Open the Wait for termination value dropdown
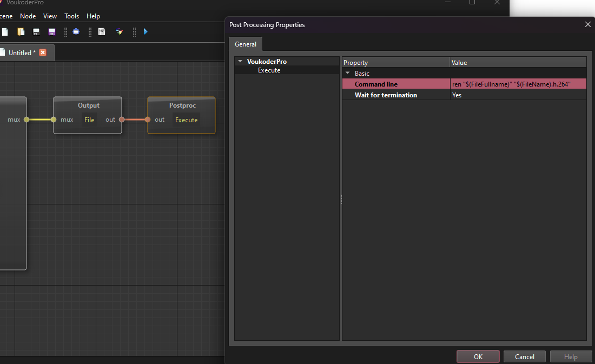Image resolution: width=595 pixels, height=364 pixels. [x=518, y=95]
